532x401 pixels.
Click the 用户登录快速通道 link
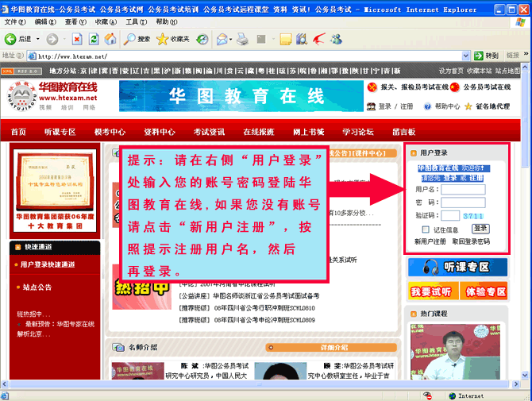click(x=48, y=264)
